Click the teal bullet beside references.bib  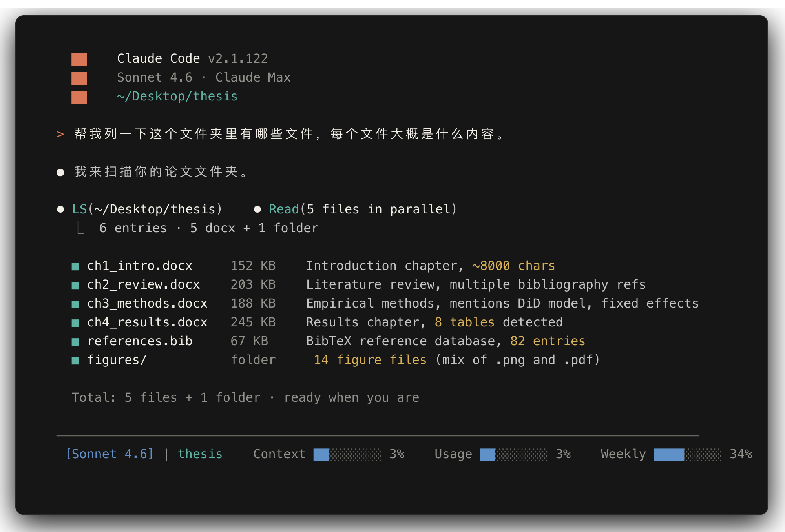click(75, 342)
